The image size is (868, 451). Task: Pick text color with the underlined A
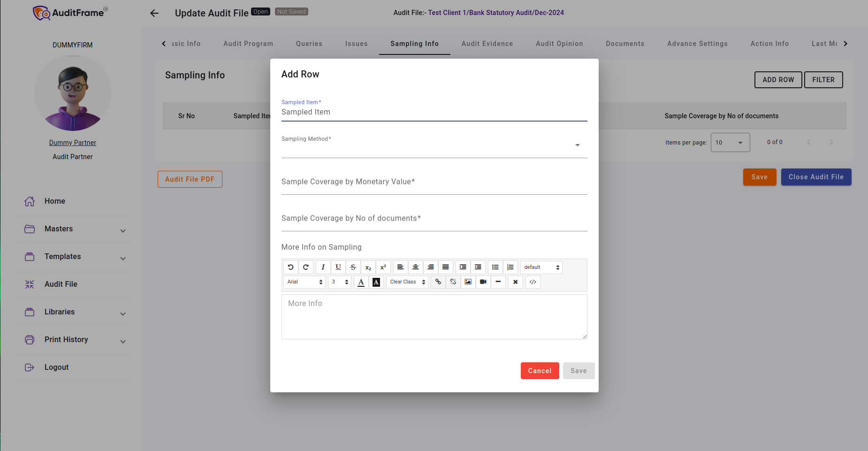pos(361,282)
